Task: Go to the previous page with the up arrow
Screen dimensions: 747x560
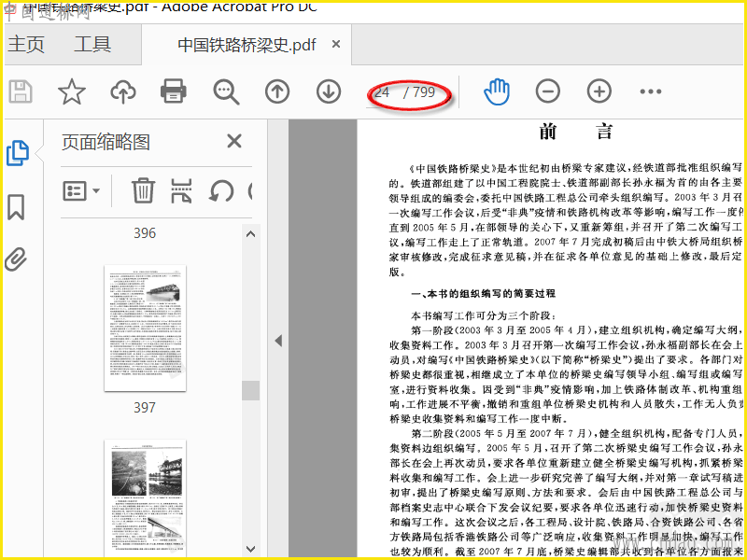Action: [277, 91]
